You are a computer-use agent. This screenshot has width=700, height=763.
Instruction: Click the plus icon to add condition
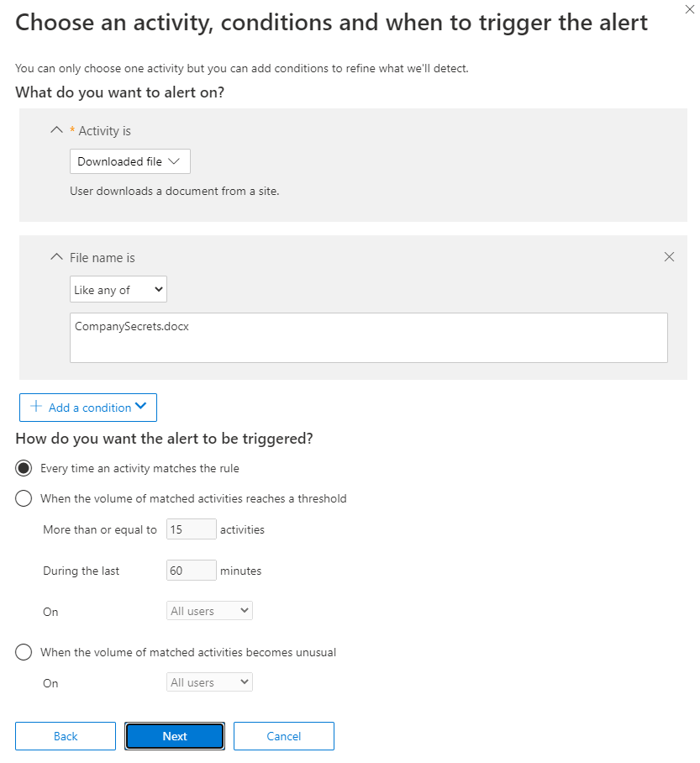tap(36, 407)
